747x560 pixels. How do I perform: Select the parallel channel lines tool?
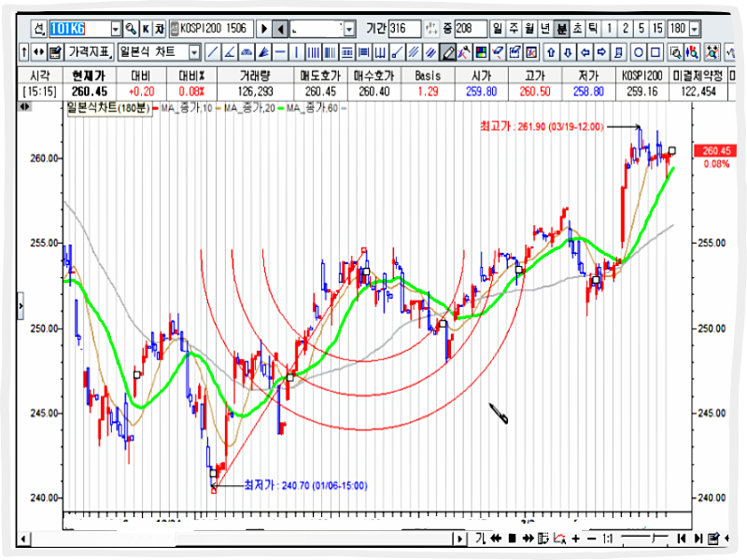(x=414, y=52)
